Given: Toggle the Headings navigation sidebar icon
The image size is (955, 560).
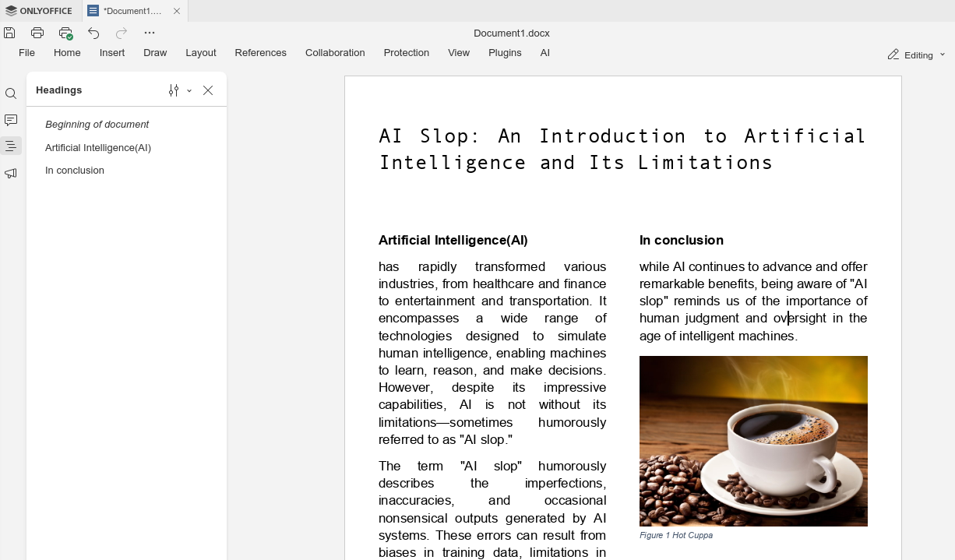Looking at the screenshot, I should 11,146.
